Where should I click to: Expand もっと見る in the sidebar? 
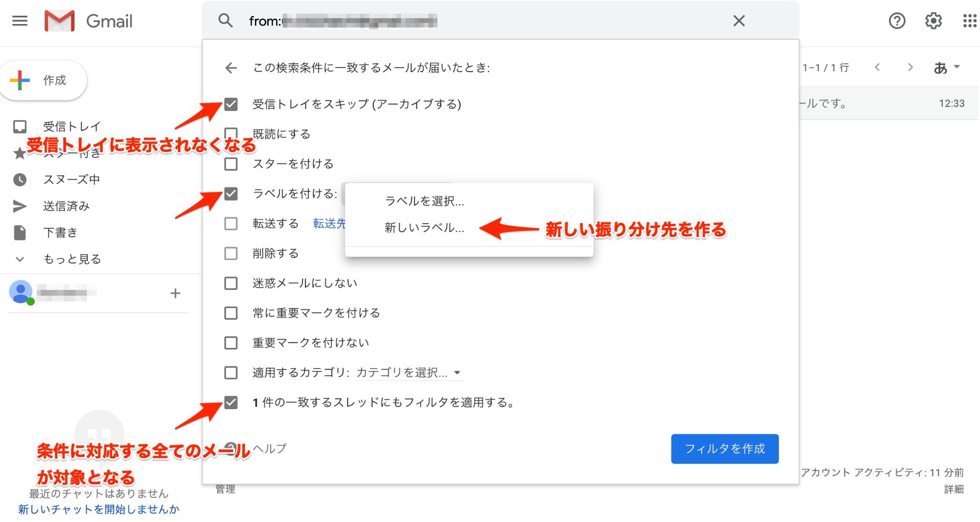coord(72,259)
